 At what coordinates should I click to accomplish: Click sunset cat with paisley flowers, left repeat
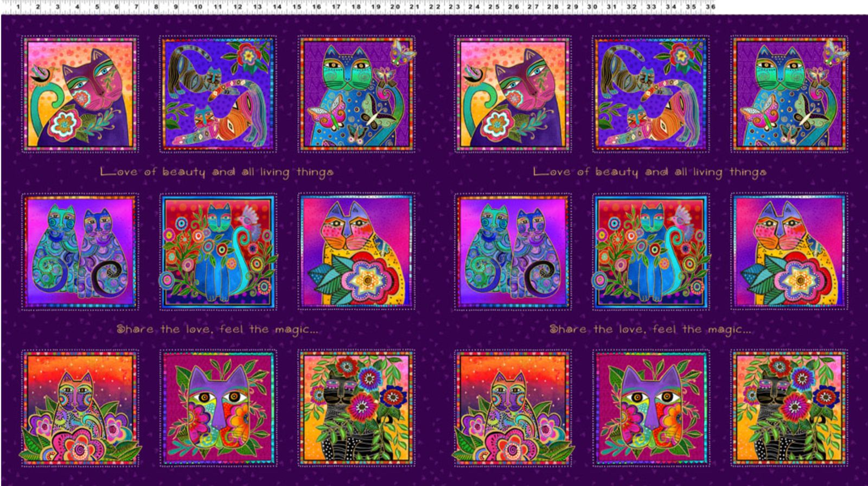tap(80, 408)
